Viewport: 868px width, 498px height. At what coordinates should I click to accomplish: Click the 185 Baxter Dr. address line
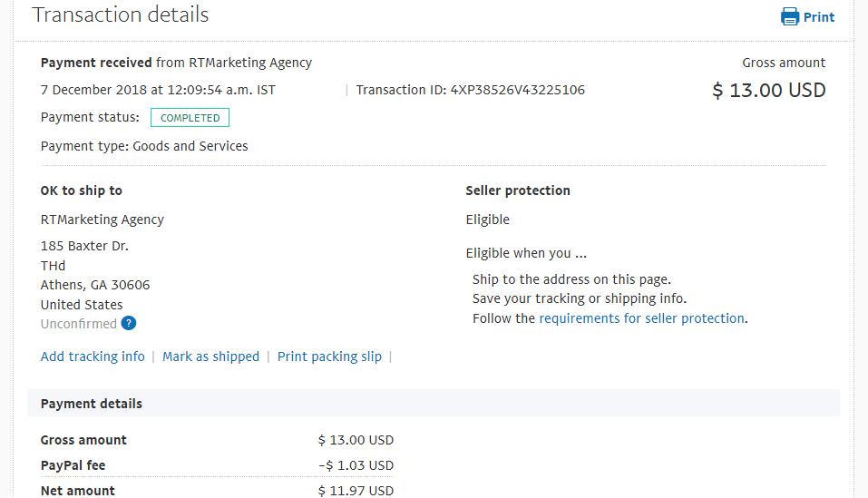[x=84, y=246]
